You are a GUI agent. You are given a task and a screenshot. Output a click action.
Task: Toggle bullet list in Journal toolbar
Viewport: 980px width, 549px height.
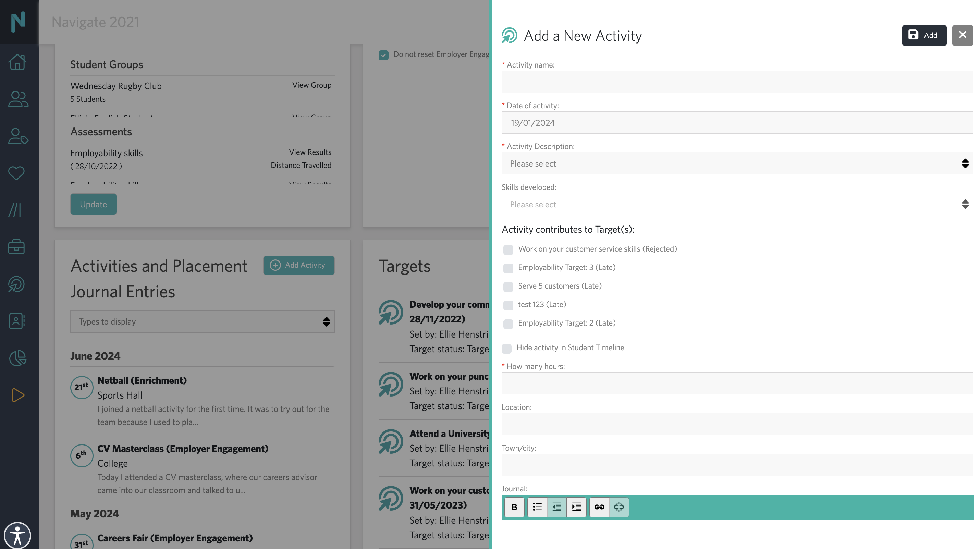pyautogui.click(x=537, y=507)
